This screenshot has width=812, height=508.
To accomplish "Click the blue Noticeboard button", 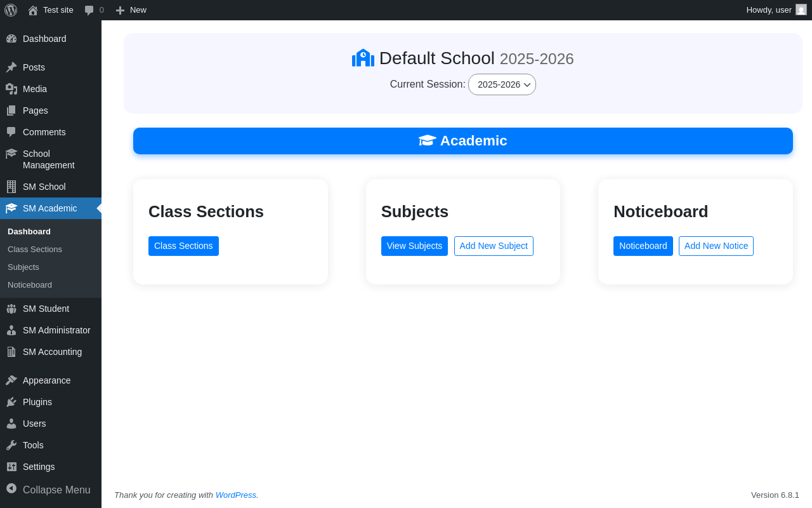I will tap(643, 246).
